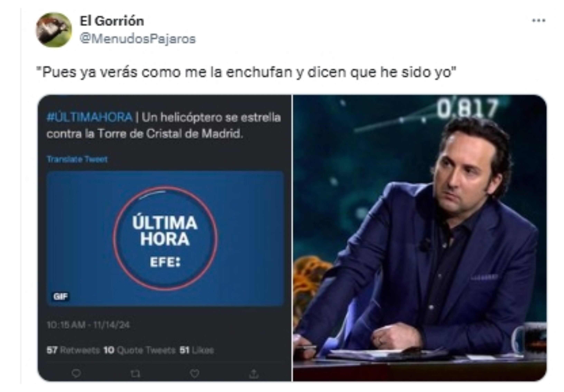Click the reply speech bubble icon

coord(76,374)
